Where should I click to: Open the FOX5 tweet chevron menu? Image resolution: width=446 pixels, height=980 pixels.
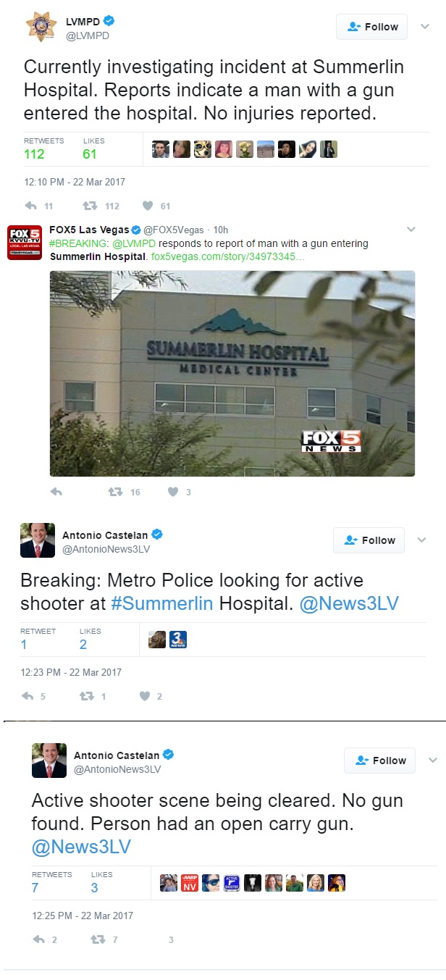pyautogui.click(x=411, y=229)
